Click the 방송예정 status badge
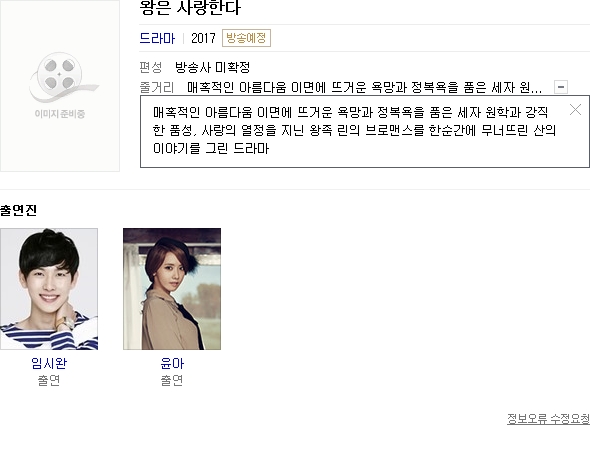The height and width of the screenshot is (458, 590). tap(246, 38)
